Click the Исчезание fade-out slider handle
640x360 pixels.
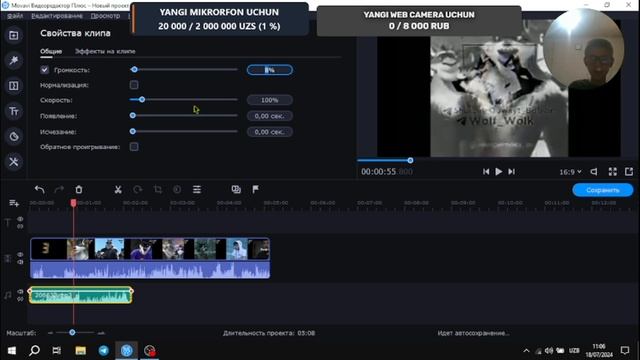[x=133, y=131]
